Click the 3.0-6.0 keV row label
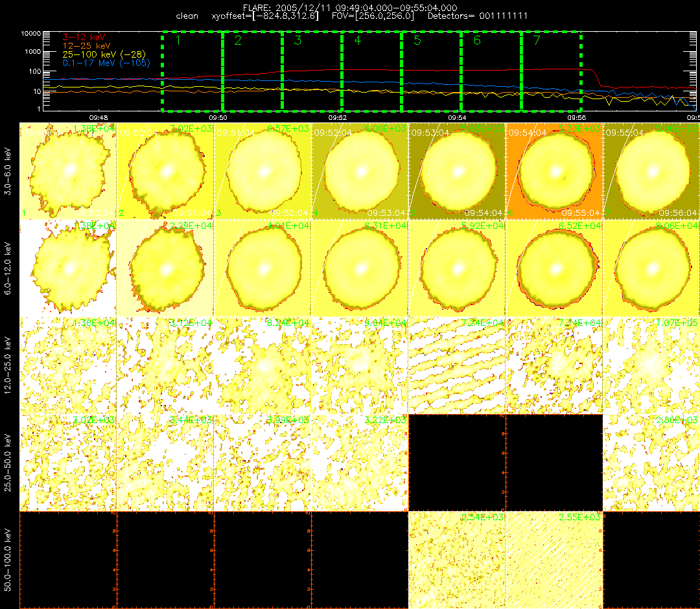The image size is (700, 609). click(8, 171)
